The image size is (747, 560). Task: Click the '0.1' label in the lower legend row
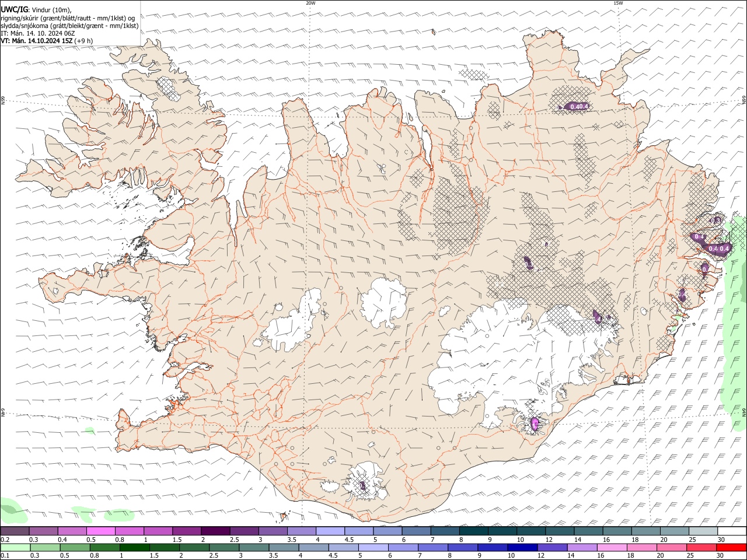point(5,555)
